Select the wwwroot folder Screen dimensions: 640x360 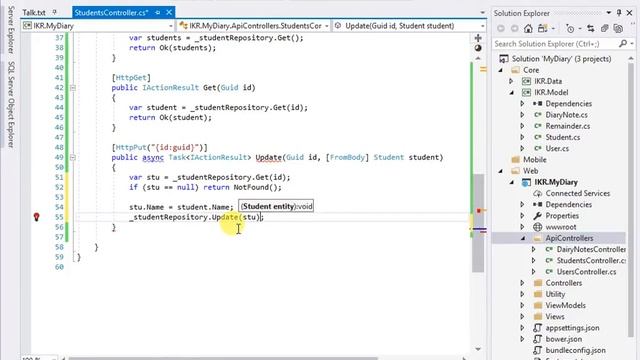pyautogui.click(x=561, y=227)
